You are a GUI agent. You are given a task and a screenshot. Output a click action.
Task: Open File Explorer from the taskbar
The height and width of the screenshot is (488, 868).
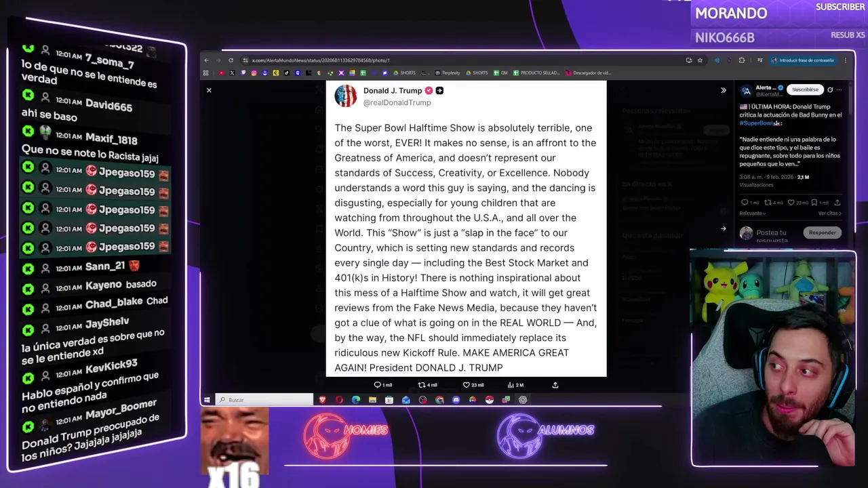click(x=372, y=400)
